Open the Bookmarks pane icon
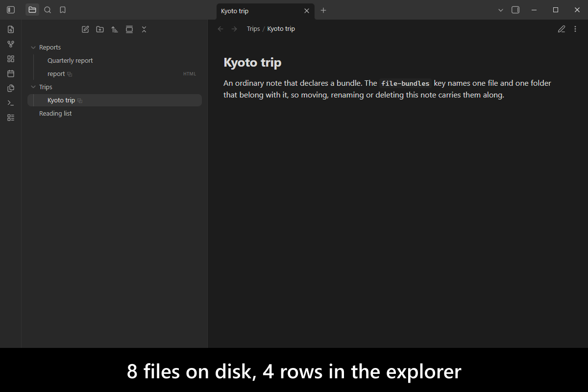 (x=63, y=10)
